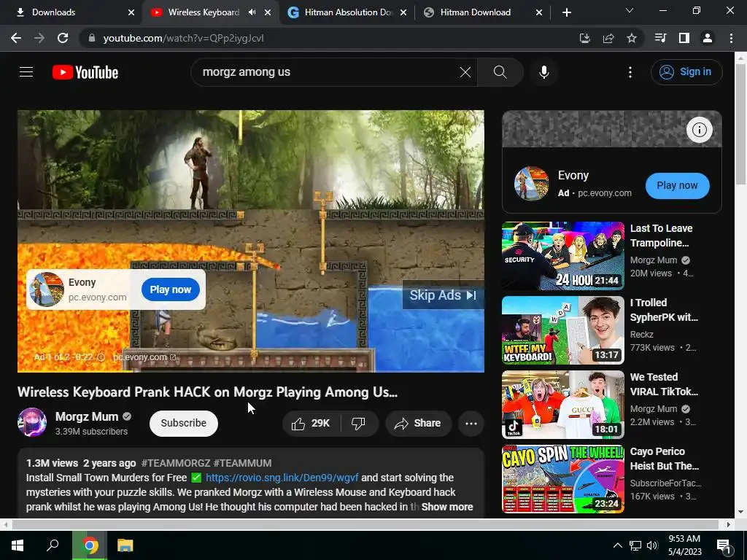Click Play now on video overlay ad

point(170,289)
